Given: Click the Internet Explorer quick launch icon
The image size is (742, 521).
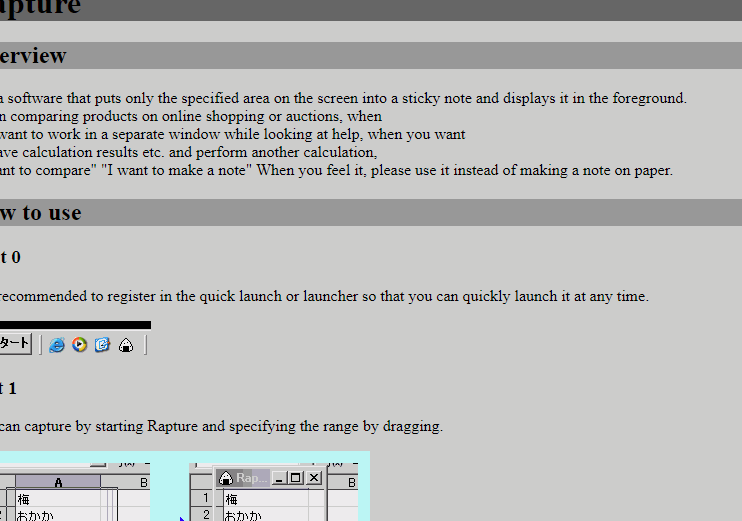Looking at the screenshot, I should coord(57,345).
